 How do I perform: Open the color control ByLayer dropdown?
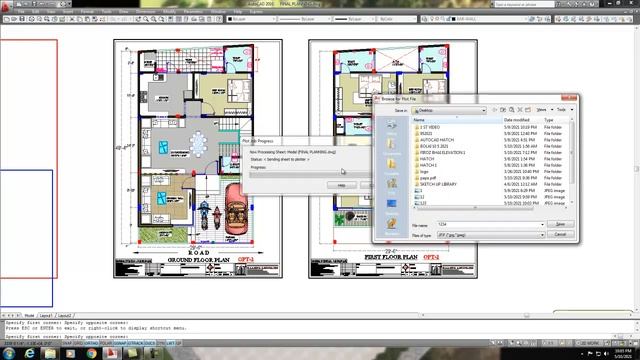click(251, 19)
